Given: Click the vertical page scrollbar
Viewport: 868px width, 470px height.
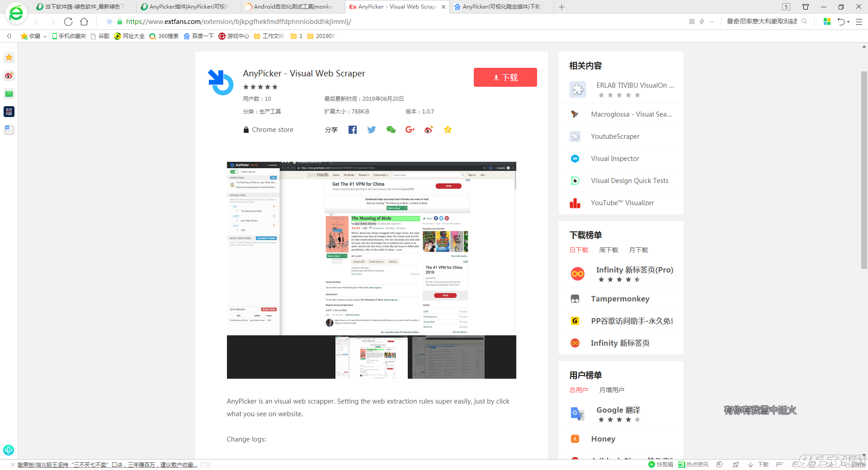Looking at the screenshot, I should click(x=864, y=170).
